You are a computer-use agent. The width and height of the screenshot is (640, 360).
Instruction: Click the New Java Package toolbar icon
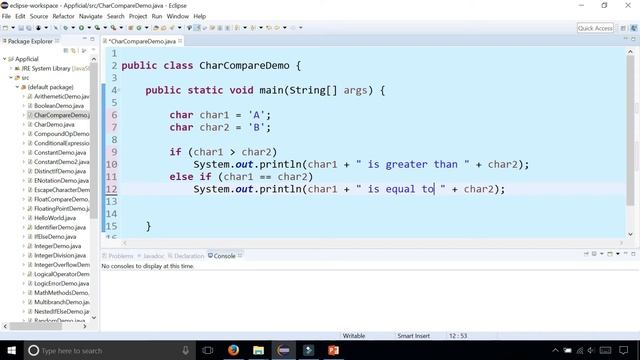coord(131,28)
